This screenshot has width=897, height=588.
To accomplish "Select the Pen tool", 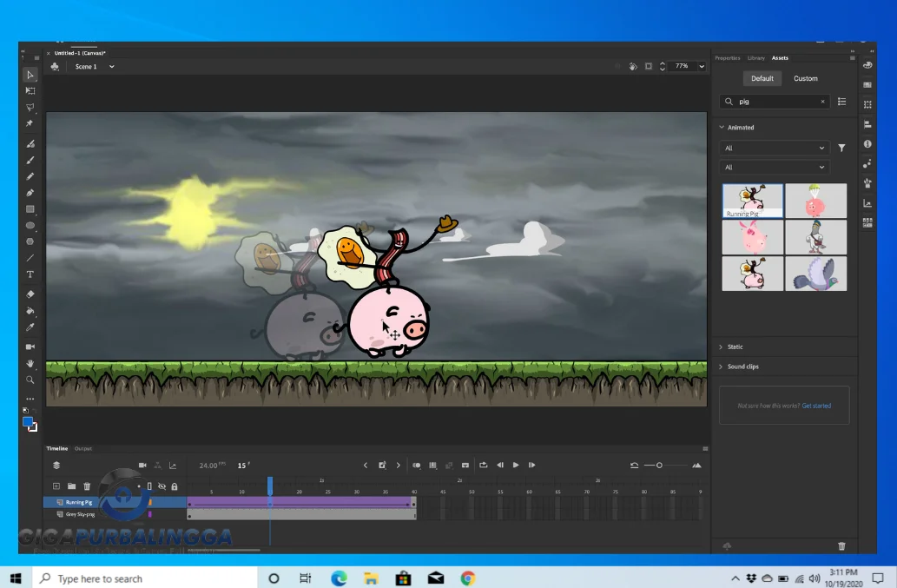I will coord(30,193).
